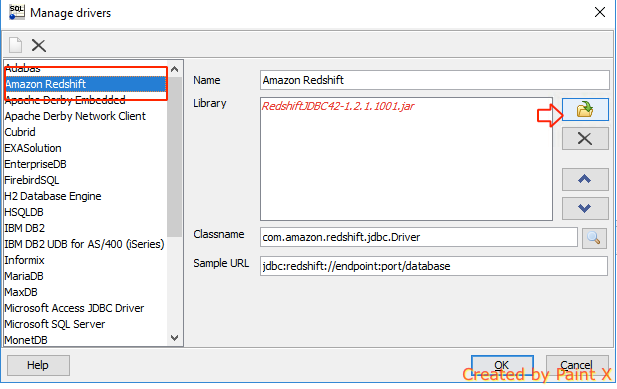The image size is (617, 389).
Task: Click the driver list scrollbar thumb
Action: click(x=175, y=157)
